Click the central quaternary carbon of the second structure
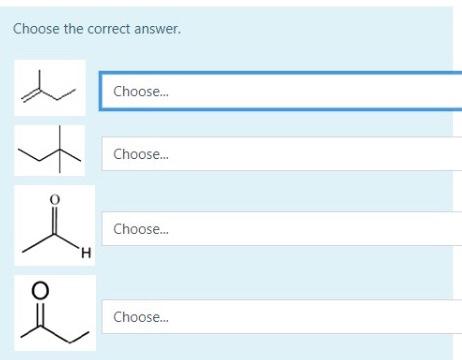The width and height of the screenshot is (462, 360). point(60,150)
